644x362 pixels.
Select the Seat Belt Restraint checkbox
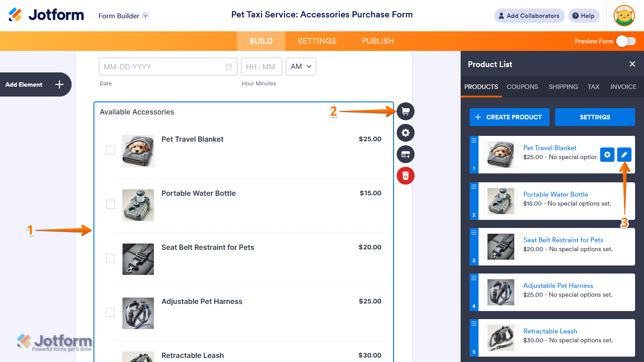[110, 258]
